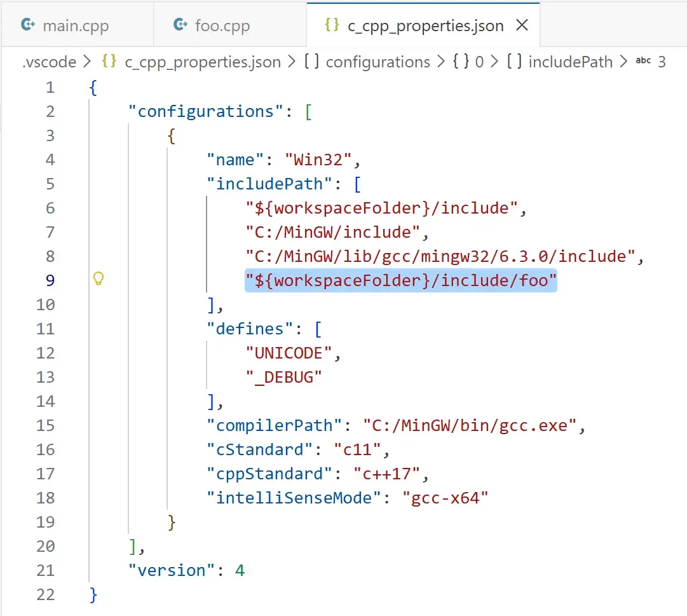Viewport: 687px width, 616px height.
Task: Click the braces icon beside c_cpp_properties.json breadcrumb
Action: (x=108, y=62)
